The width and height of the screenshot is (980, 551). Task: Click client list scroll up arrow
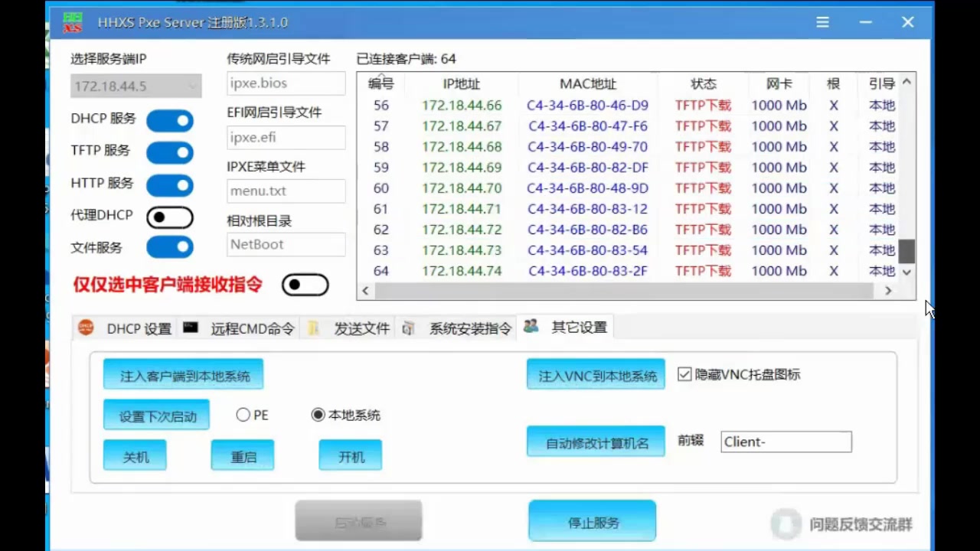[906, 82]
